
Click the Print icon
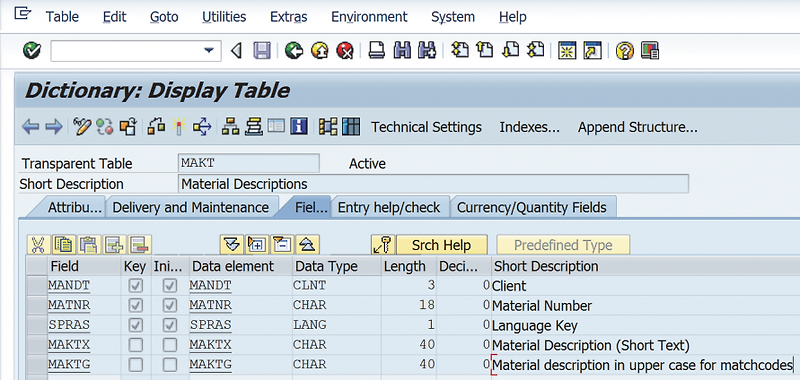(x=377, y=50)
